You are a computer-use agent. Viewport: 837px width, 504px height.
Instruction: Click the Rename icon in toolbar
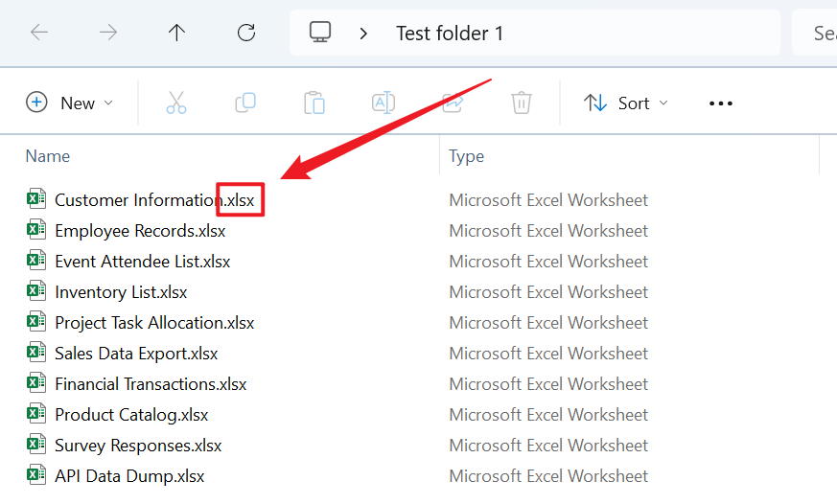pyautogui.click(x=384, y=103)
